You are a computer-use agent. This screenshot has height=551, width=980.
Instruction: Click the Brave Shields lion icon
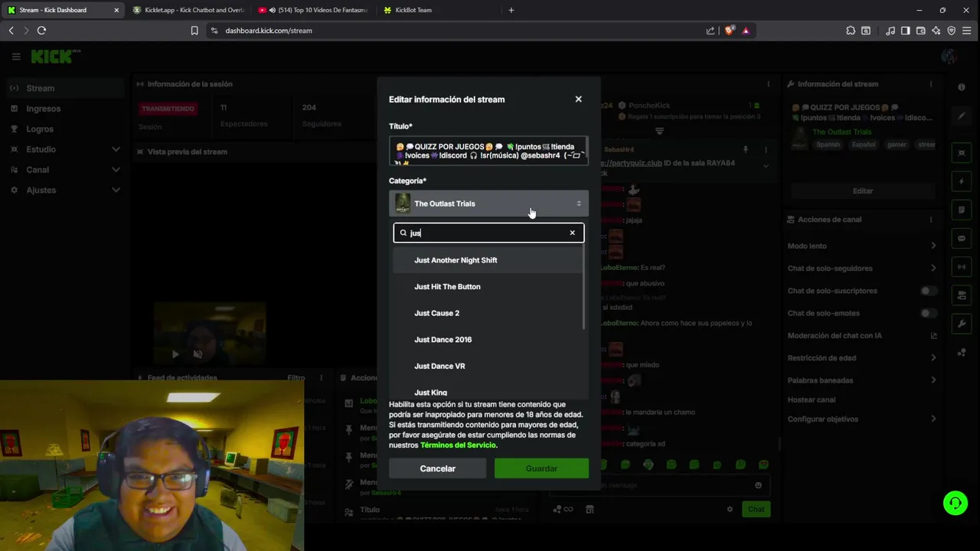pyautogui.click(x=729, y=31)
